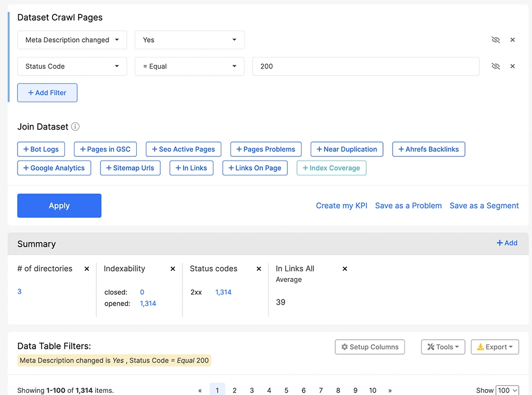Click the status code value field containing 200
Screen dimensions: 532x395
(365, 66)
